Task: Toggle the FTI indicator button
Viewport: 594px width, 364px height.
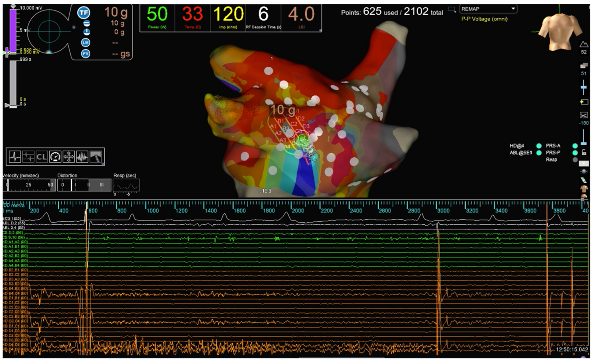Action: [86, 54]
